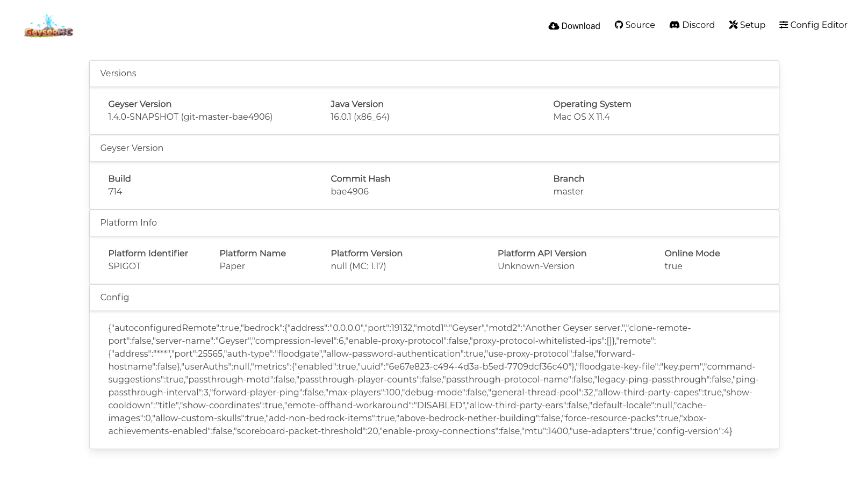Select the Unknown-Version API value
This screenshot has height=491, width=868.
pyautogui.click(x=536, y=266)
